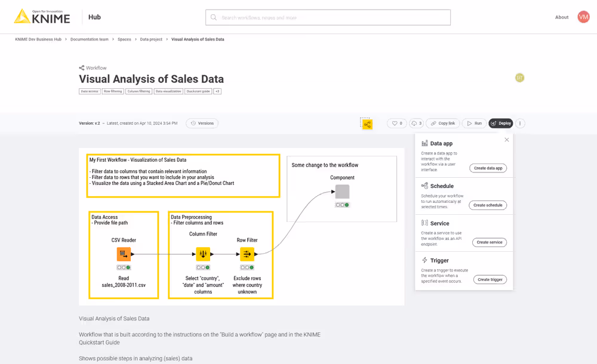Open the VM user avatar menu
Image resolution: width=597 pixels, height=364 pixels.
583,17
